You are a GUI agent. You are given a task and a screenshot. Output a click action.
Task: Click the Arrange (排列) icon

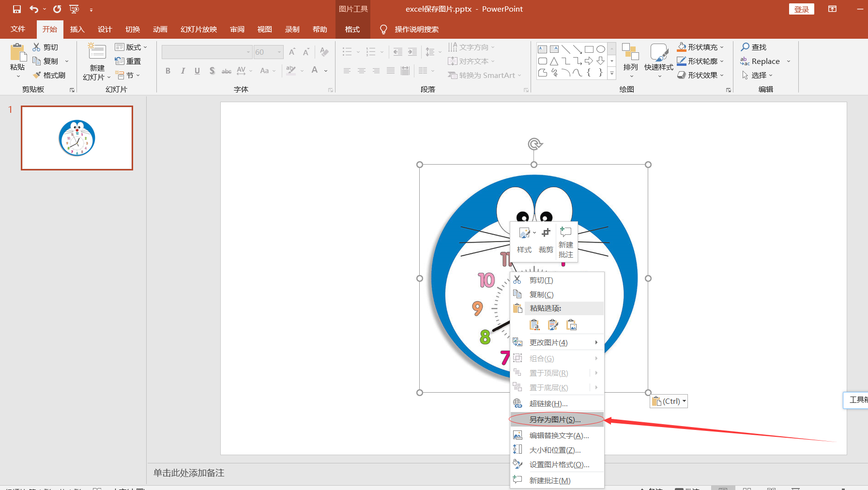coord(630,52)
